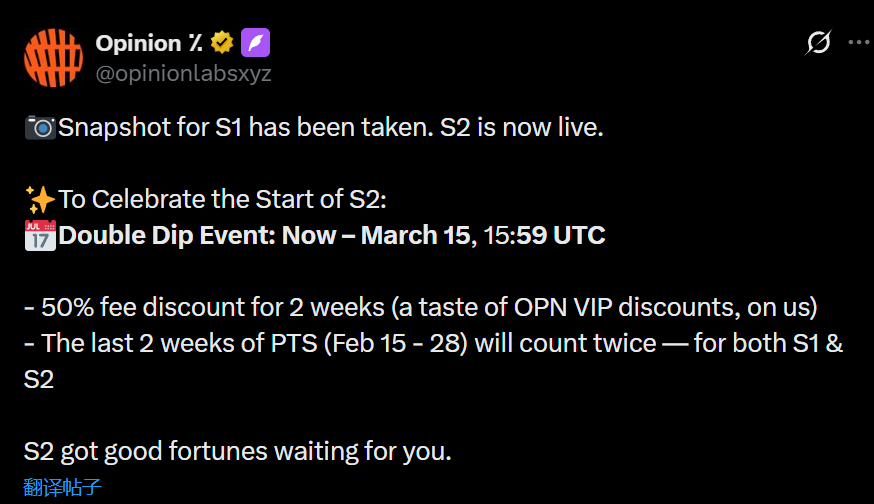Open the three-dot more options menu

(x=858, y=43)
